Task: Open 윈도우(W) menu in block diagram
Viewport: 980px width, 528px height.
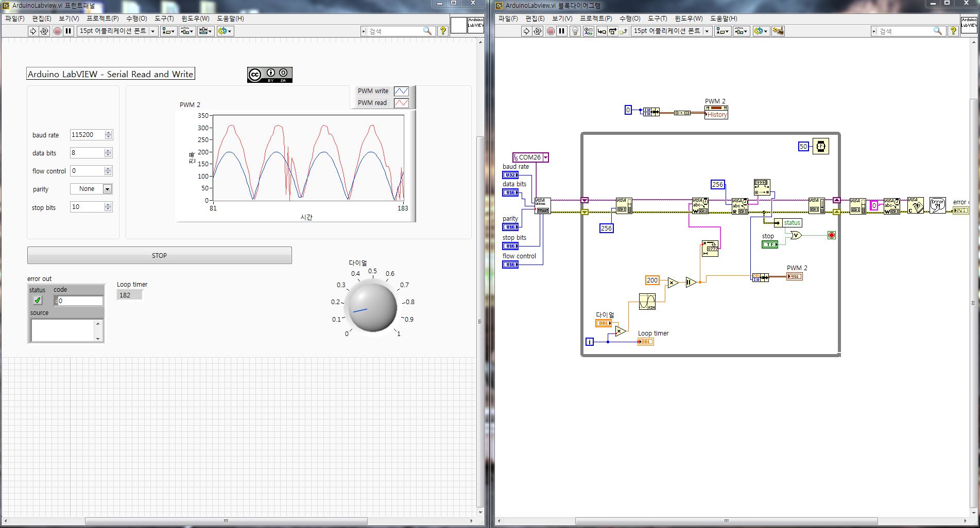Action: (x=689, y=19)
